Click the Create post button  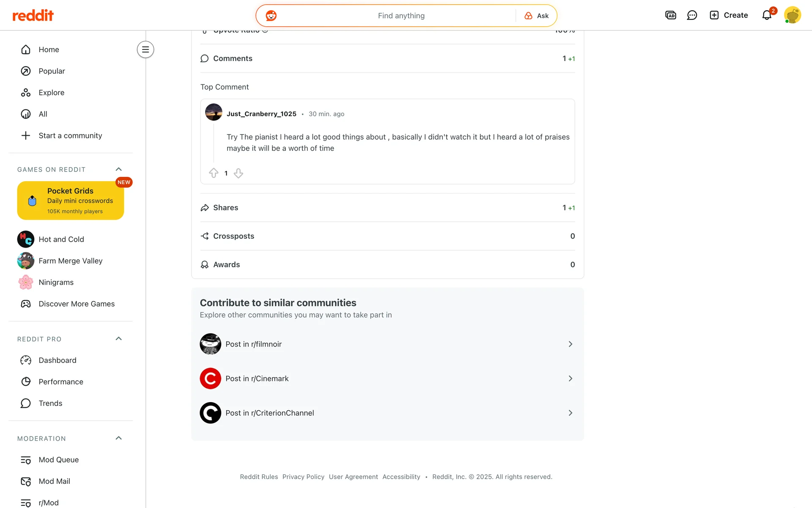(729, 15)
